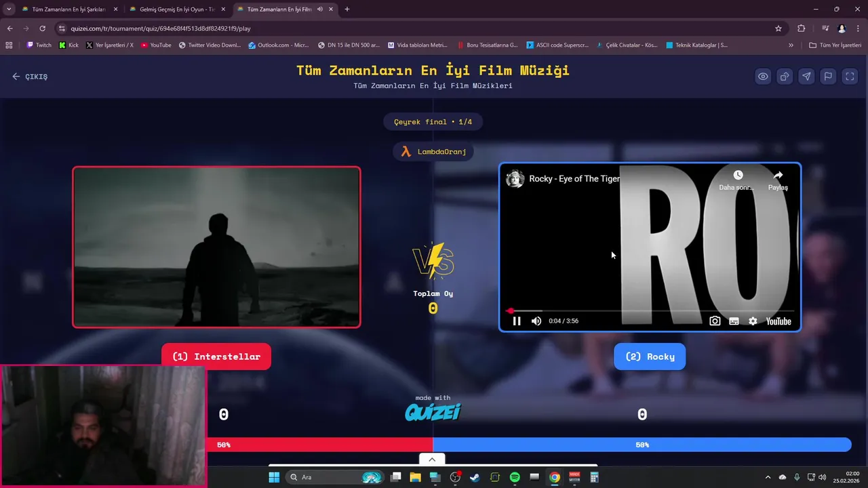Click the channel avatar in YouTube player
The height and width of the screenshot is (488, 868).
[x=515, y=179]
